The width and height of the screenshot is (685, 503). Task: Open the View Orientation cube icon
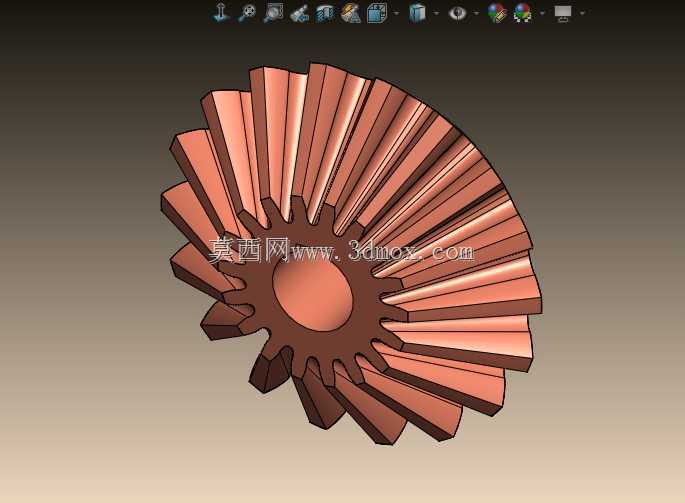coord(377,13)
